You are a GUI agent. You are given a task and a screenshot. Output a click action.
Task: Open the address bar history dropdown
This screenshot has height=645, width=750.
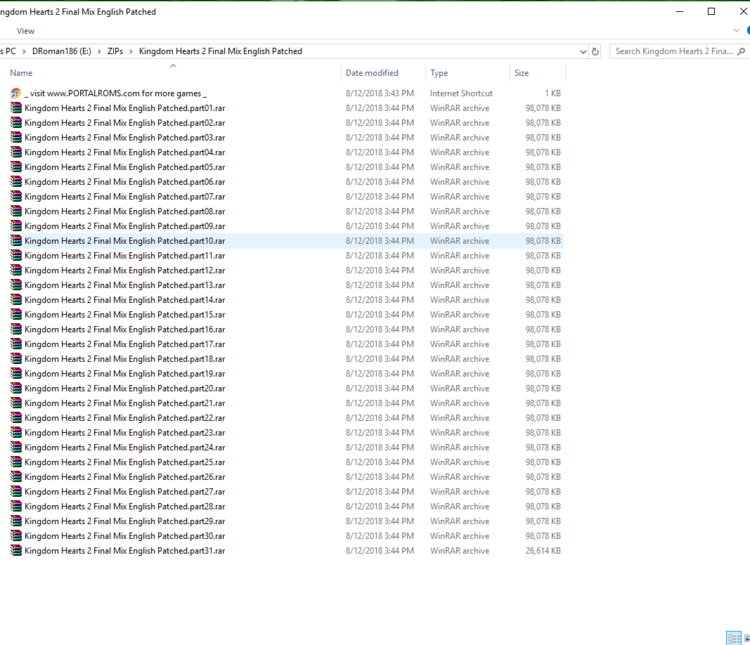pos(583,52)
